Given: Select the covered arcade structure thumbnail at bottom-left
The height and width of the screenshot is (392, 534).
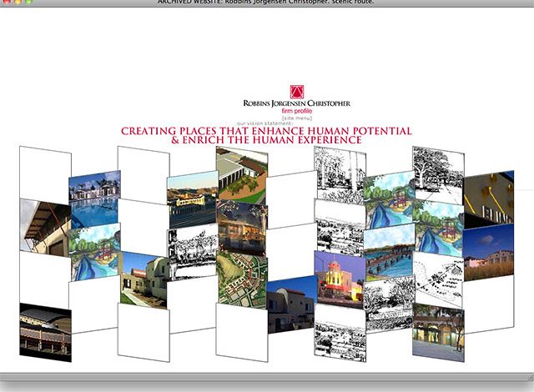Looking at the screenshot, I should point(44,331).
